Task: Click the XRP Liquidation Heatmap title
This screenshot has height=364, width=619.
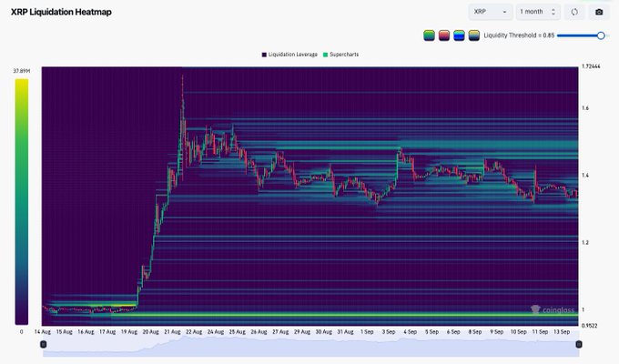Action: [x=61, y=12]
